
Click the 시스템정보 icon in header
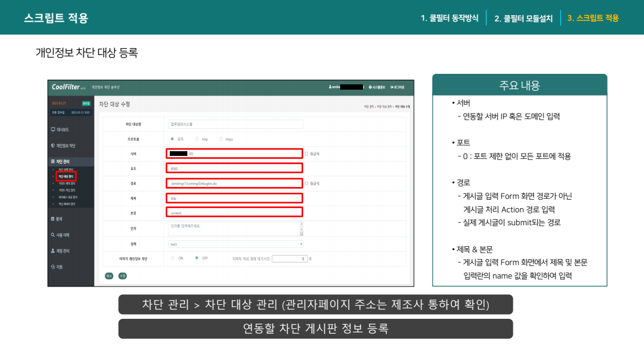[x=370, y=87]
